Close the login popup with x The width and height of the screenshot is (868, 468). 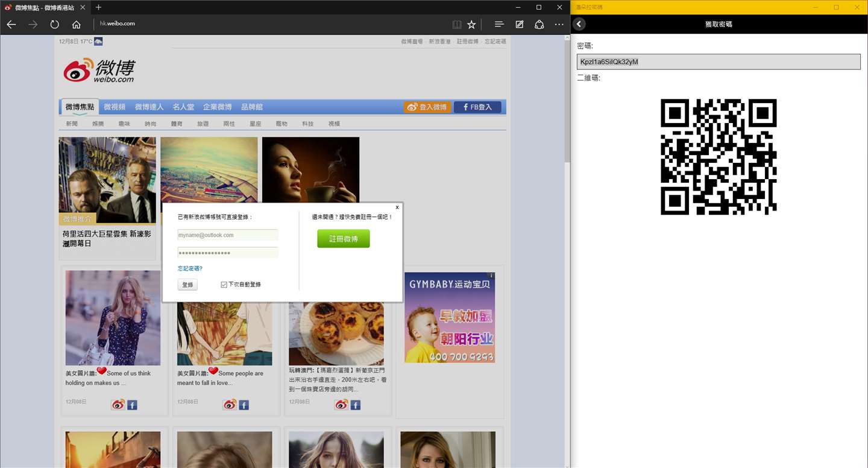click(397, 207)
